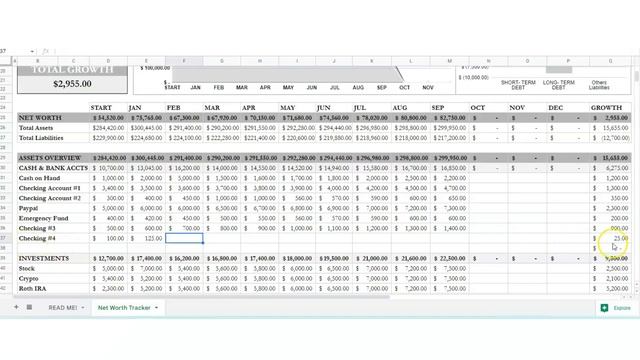The image size is (640, 360).
Task: Select the Stock label cell
Action: click(27, 269)
